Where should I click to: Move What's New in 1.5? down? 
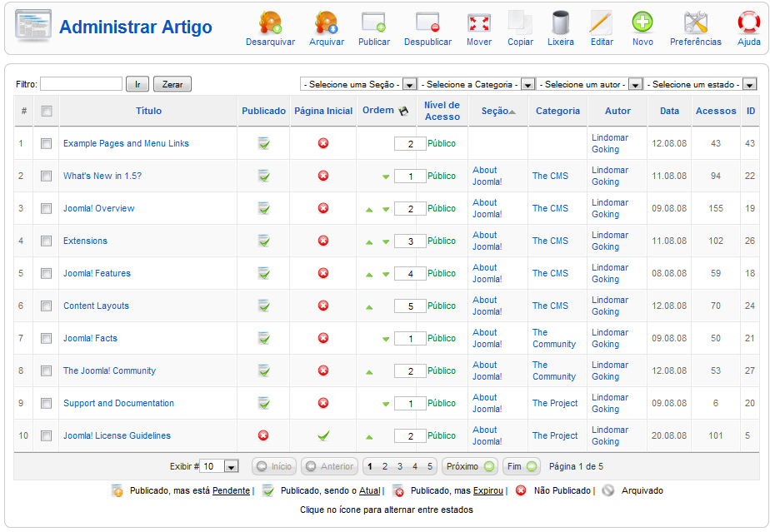pos(386,177)
